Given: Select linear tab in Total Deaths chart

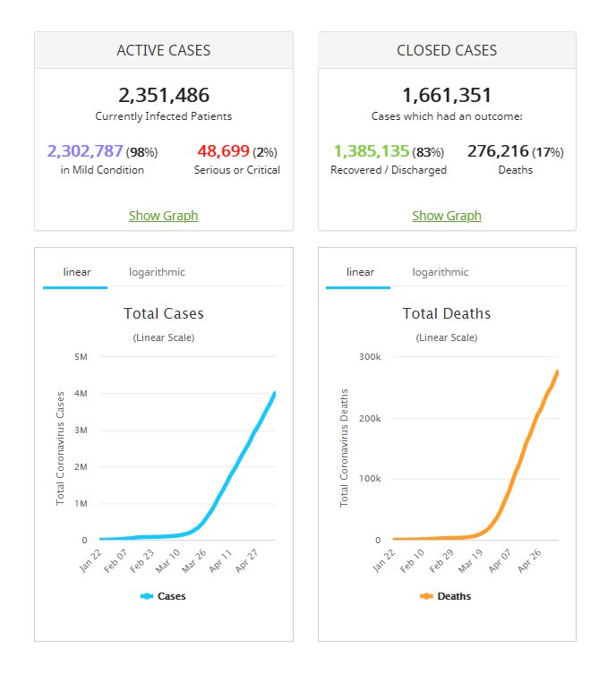Looking at the screenshot, I should click(359, 272).
